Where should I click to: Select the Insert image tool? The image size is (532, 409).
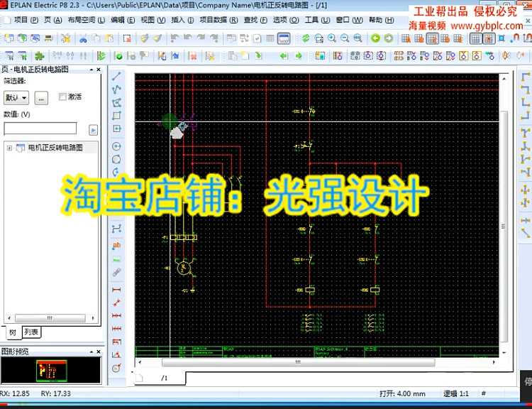tap(116, 260)
